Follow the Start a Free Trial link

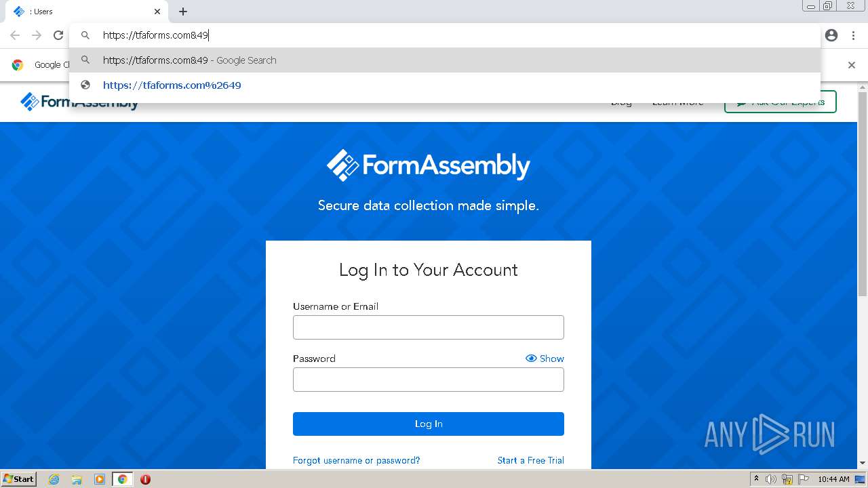tap(530, 460)
